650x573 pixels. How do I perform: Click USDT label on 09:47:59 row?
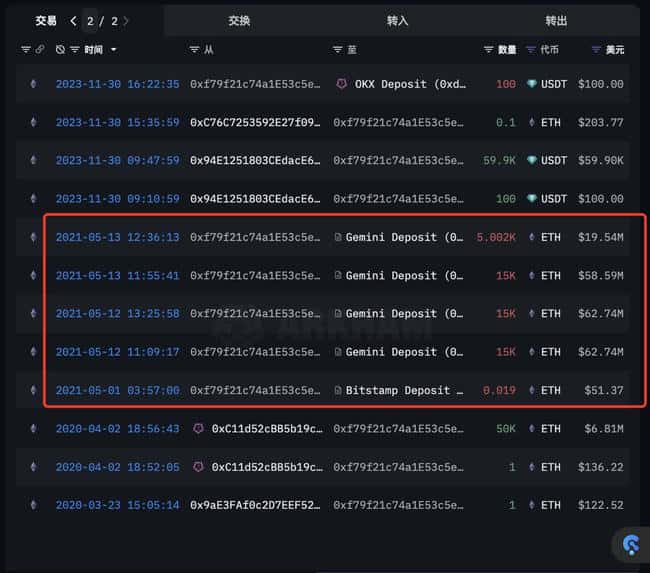(553, 160)
